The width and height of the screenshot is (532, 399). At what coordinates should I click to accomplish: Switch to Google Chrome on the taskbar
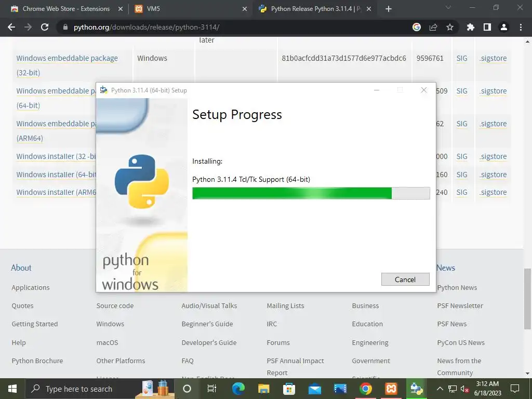[365, 389]
